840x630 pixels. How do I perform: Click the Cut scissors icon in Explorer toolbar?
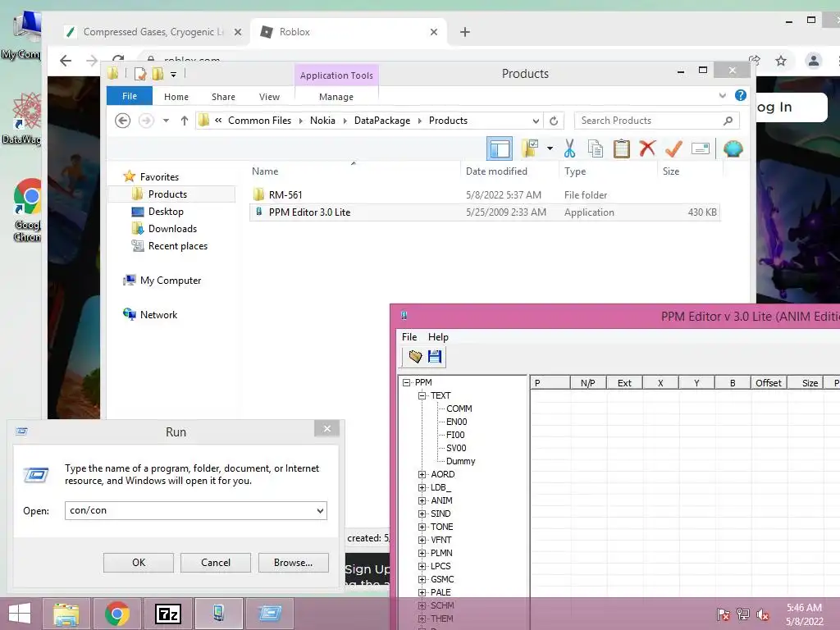(569, 148)
